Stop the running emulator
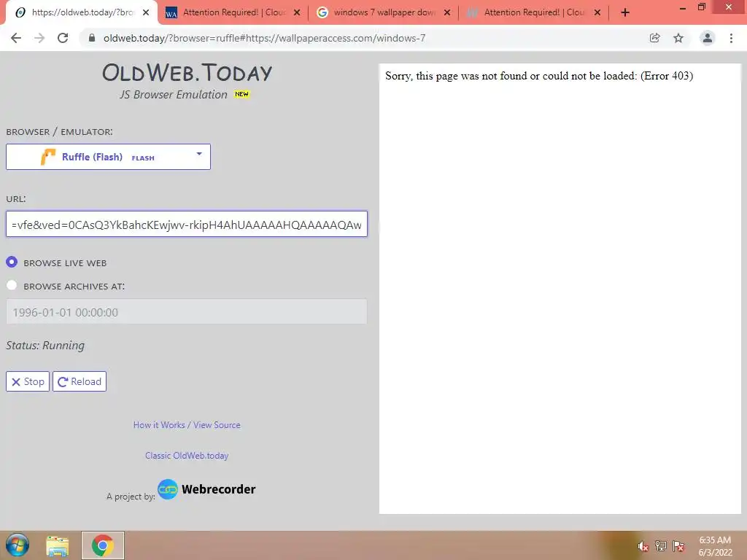Image resolution: width=747 pixels, height=560 pixels. pos(28,381)
